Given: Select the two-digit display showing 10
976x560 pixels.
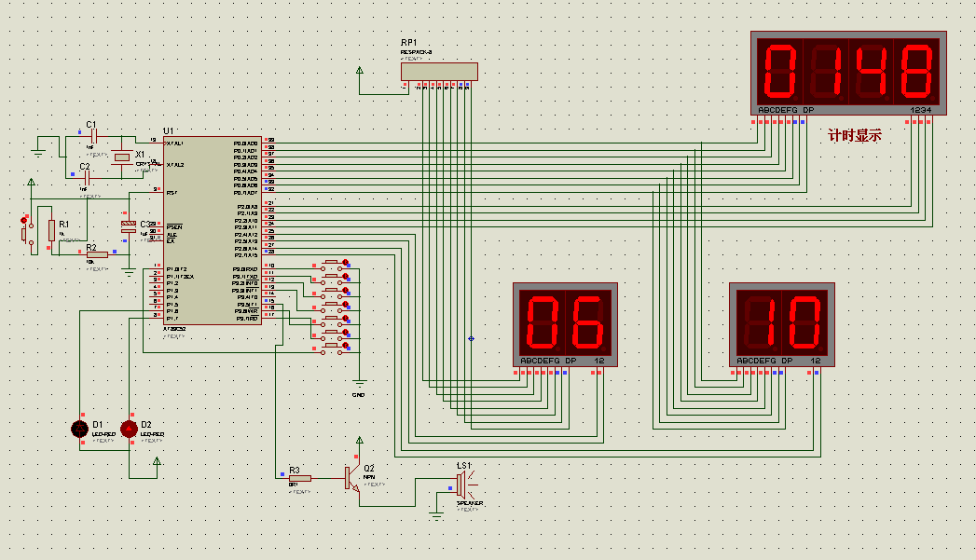Looking at the screenshot, I should tap(780, 322).
